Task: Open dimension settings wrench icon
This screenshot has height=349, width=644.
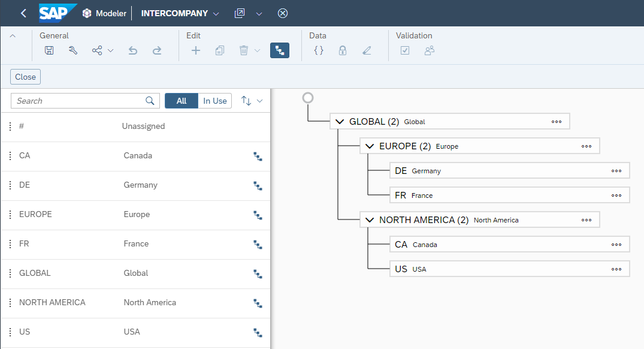Action: (73, 50)
